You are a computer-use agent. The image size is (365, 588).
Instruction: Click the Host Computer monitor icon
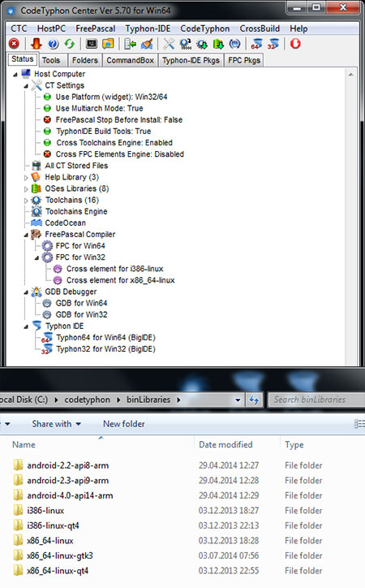click(x=26, y=74)
